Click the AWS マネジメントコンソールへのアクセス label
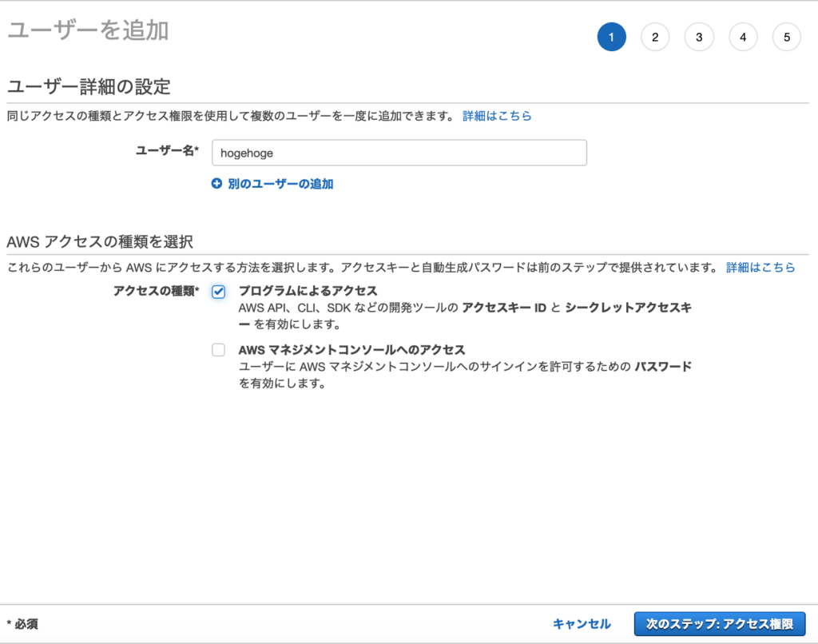818x644 pixels. (x=351, y=350)
